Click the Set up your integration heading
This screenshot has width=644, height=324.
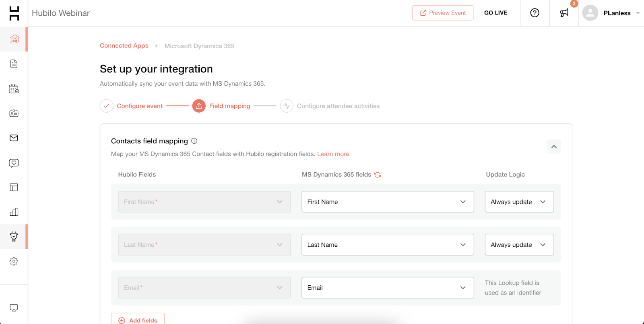156,69
